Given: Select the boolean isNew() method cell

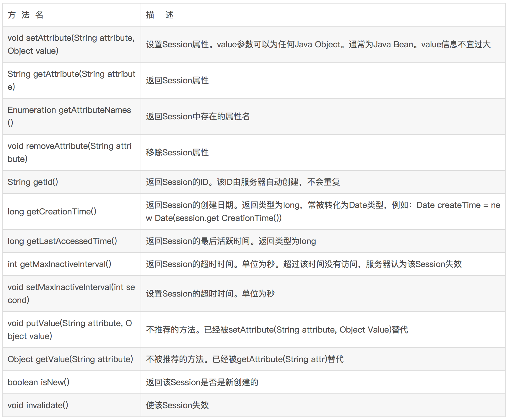Looking at the screenshot, I should coord(72,382).
